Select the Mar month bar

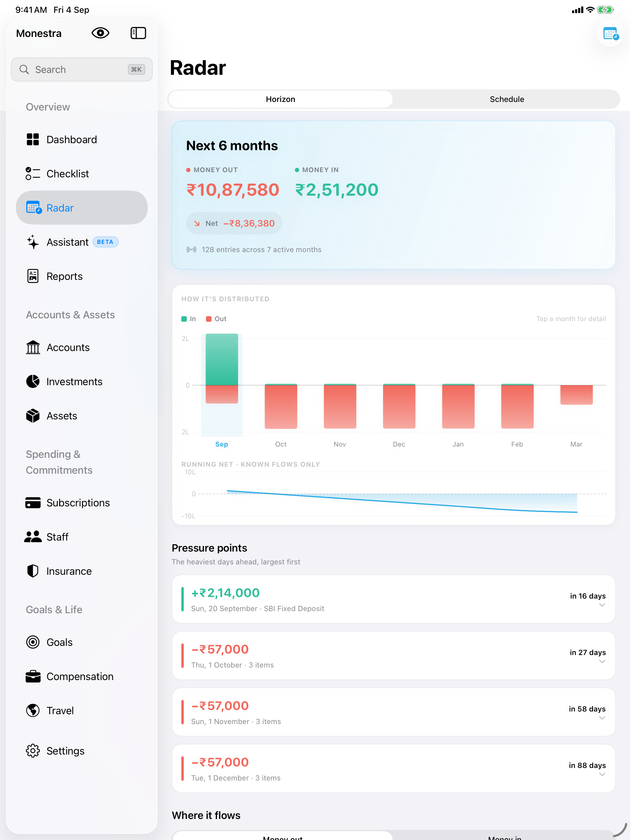click(x=577, y=395)
